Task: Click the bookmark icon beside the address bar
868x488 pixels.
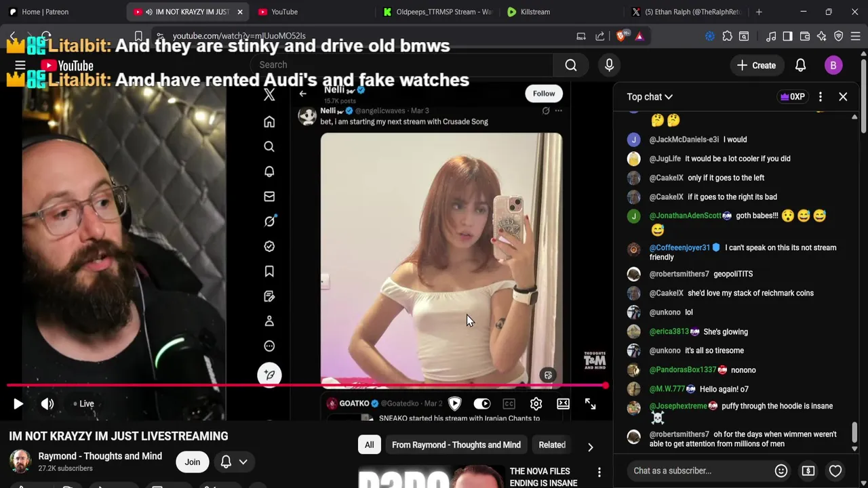Action: (x=138, y=36)
